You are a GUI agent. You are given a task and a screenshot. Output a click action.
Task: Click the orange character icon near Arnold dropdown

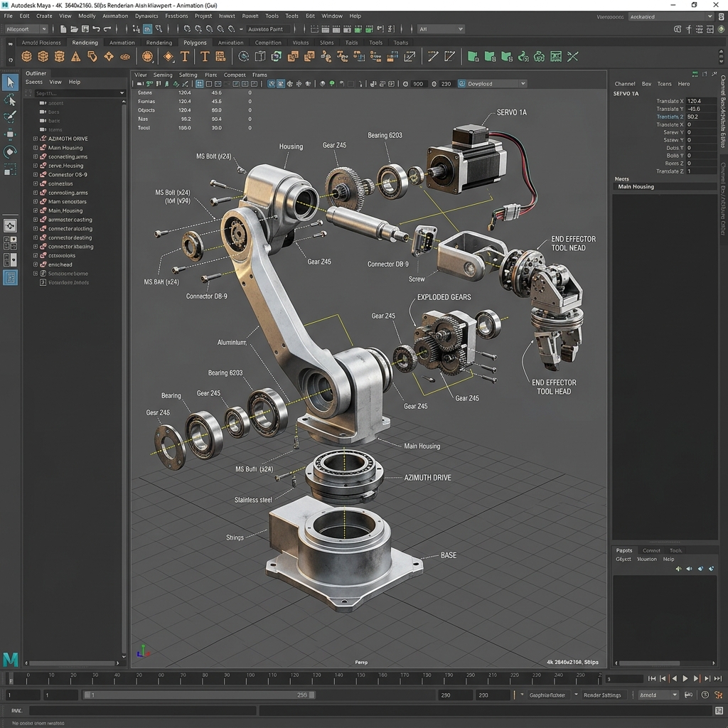(x=718, y=695)
